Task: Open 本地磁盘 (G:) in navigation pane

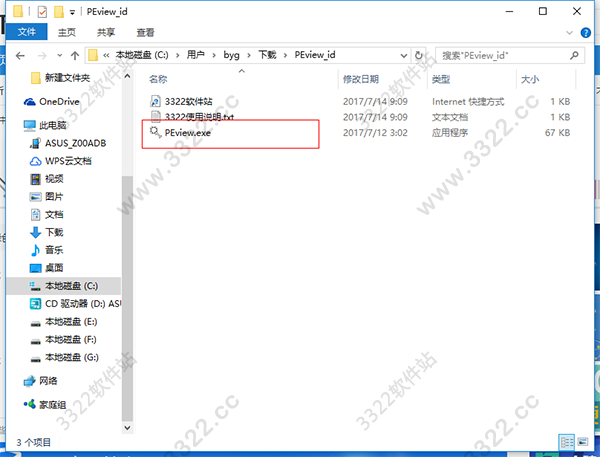Action: click(72, 357)
